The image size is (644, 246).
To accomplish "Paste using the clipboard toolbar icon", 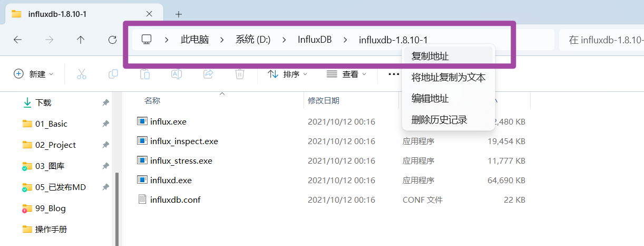I will tap(144, 74).
